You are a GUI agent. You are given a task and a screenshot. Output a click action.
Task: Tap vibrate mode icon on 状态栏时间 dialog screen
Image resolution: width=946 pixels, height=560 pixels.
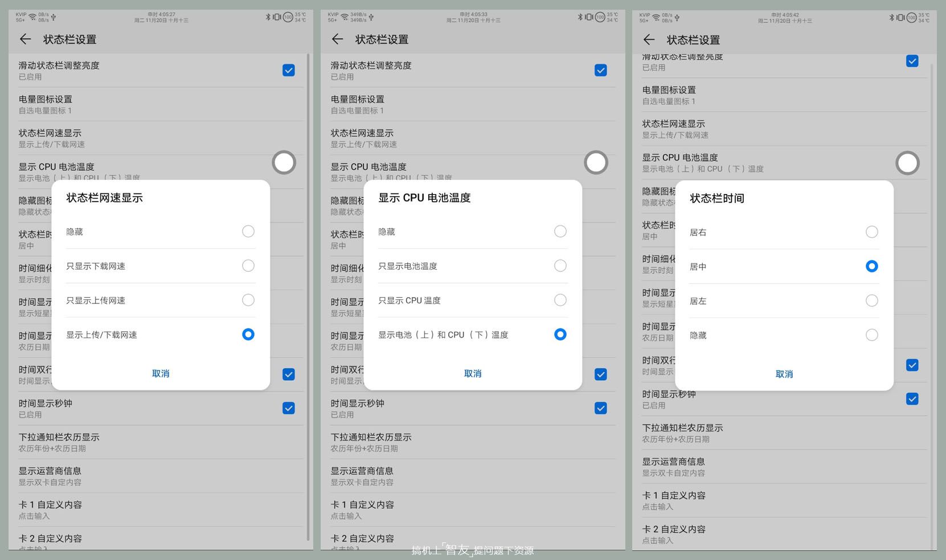point(900,18)
